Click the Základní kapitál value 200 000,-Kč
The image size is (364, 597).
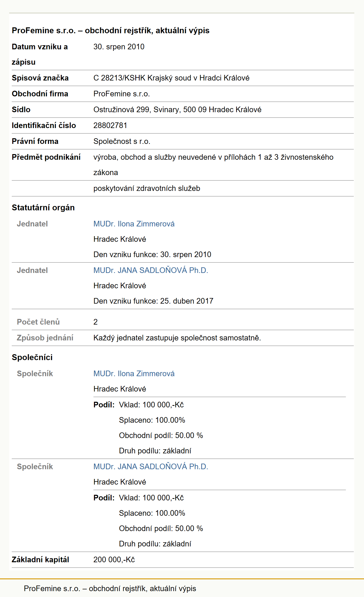(114, 560)
